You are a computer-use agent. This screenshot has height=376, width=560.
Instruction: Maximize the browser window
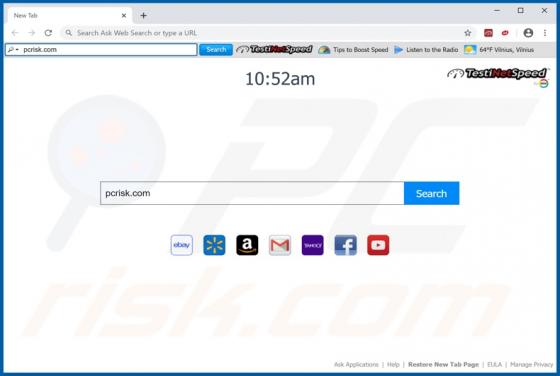tap(521, 11)
